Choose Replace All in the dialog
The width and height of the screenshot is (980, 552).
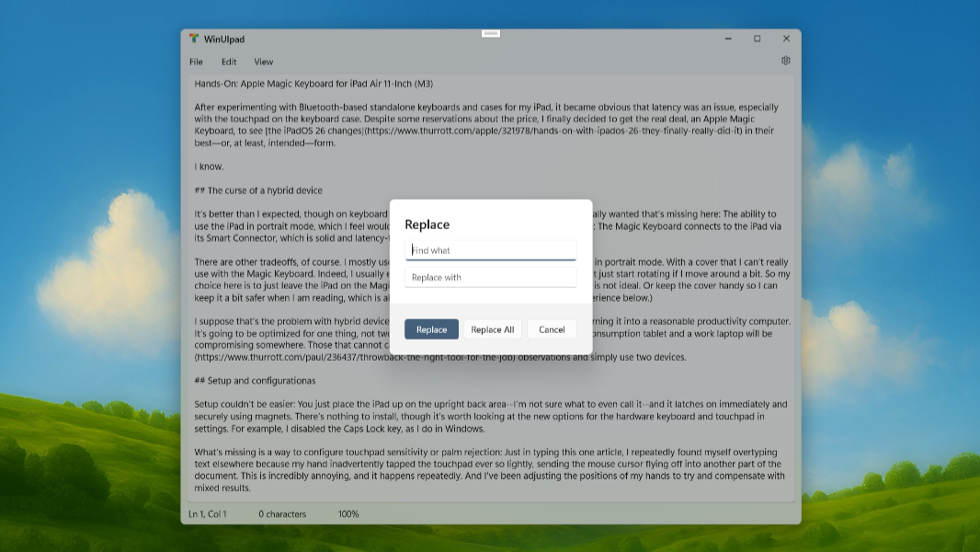(493, 329)
